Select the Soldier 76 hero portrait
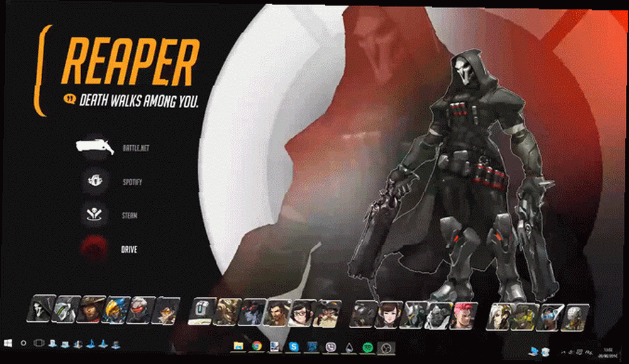Image resolution: width=629 pixels, height=364 pixels. 141,309
